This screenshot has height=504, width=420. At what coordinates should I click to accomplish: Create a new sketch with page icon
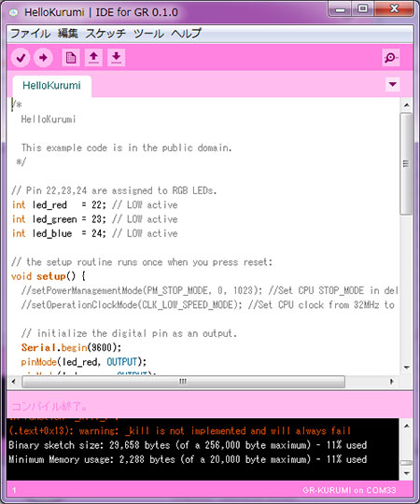71,58
